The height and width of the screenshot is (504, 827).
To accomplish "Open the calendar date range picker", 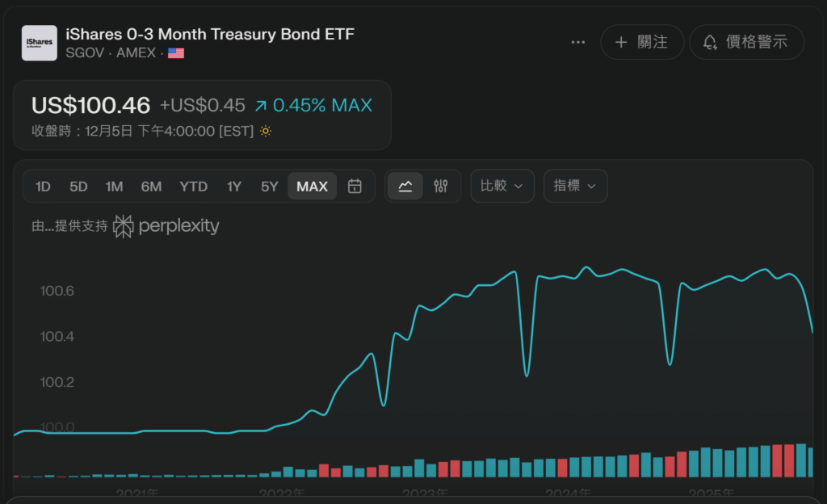I will point(355,187).
